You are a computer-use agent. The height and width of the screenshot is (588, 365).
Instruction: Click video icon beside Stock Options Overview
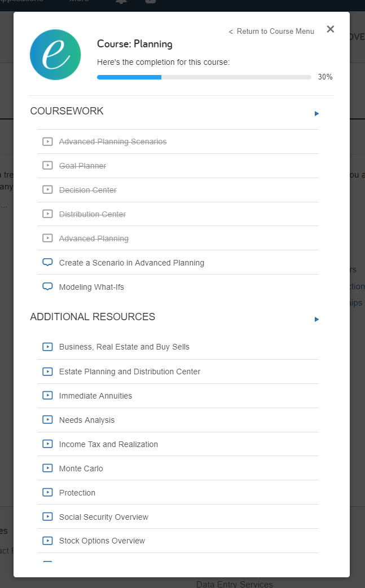47,541
